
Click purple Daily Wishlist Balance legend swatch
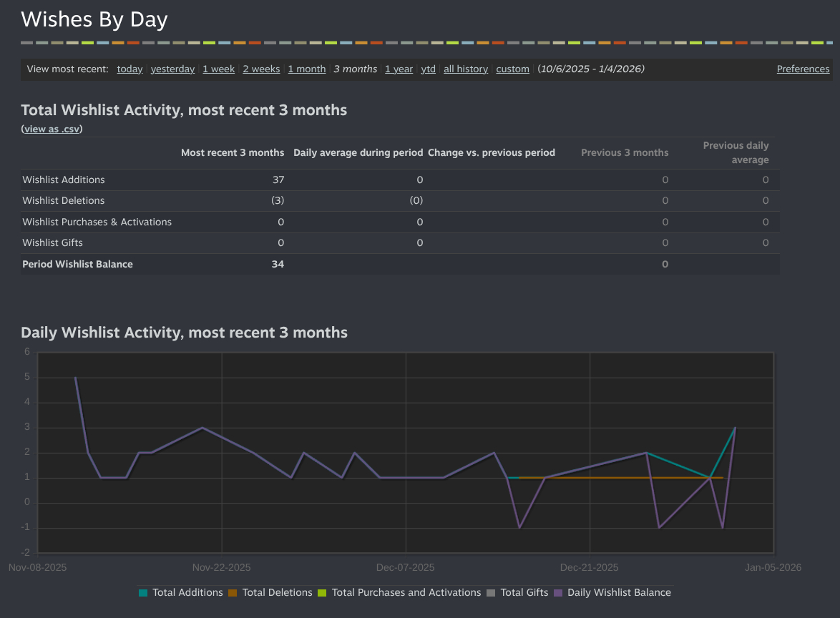point(558,593)
